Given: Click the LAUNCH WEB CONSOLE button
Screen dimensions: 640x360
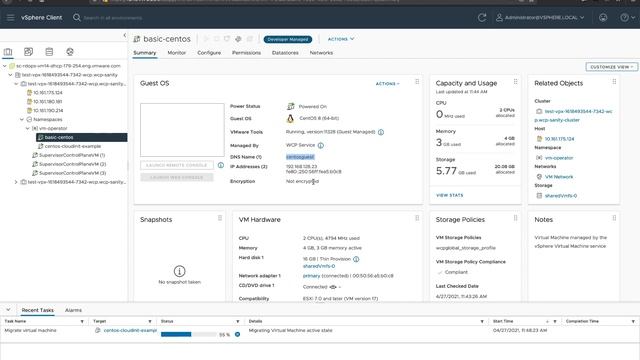Looking at the screenshot, I should (177, 177).
